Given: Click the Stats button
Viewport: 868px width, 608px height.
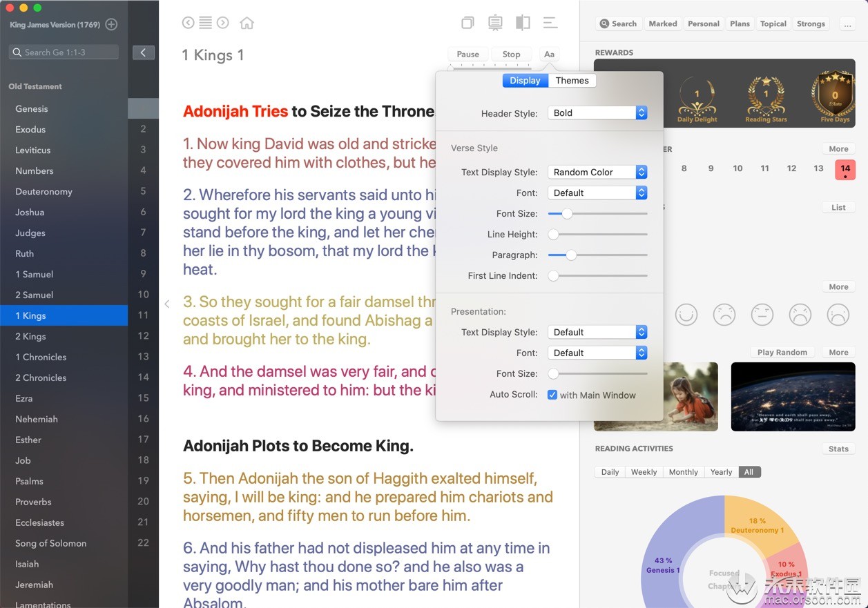Looking at the screenshot, I should (x=838, y=449).
